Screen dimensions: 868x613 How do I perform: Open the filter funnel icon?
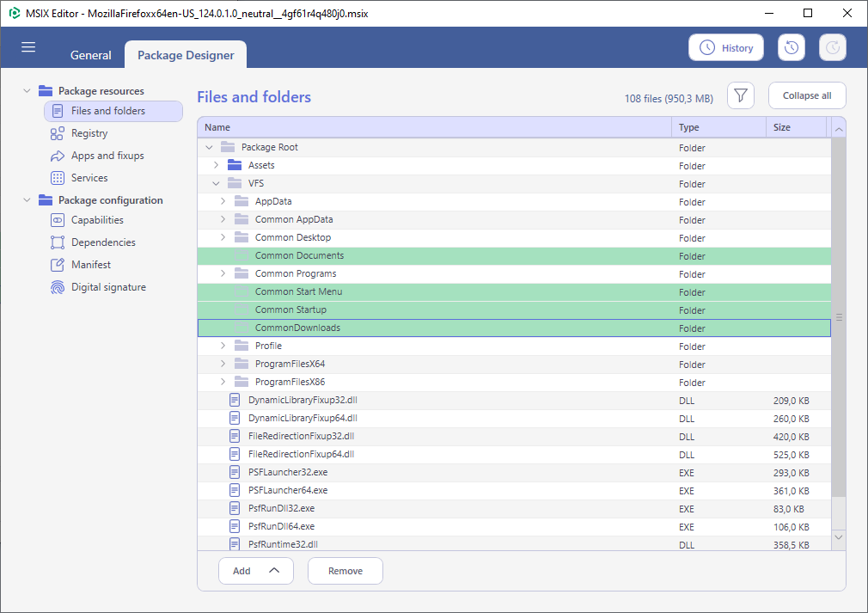point(741,95)
